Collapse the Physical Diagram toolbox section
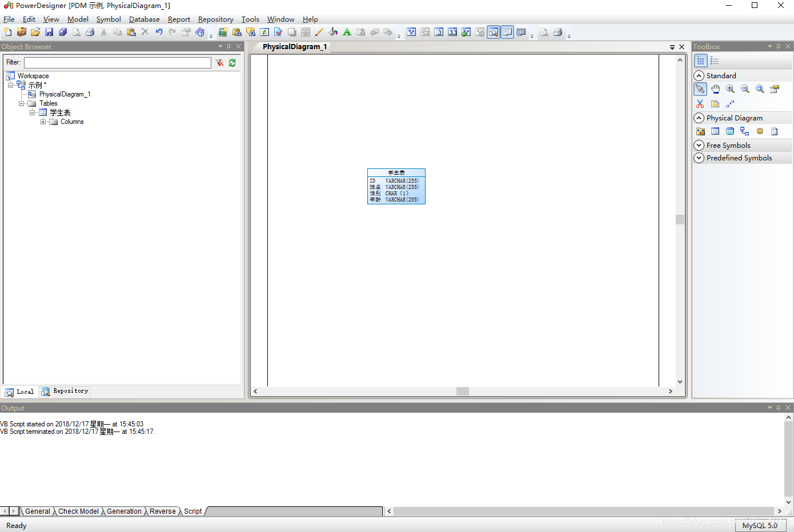The image size is (794, 532). click(699, 118)
